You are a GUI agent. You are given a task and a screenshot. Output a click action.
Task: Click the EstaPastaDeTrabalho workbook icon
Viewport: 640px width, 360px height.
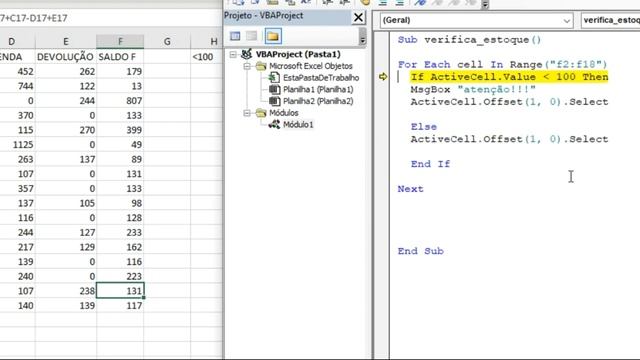(x=274, y=78)
